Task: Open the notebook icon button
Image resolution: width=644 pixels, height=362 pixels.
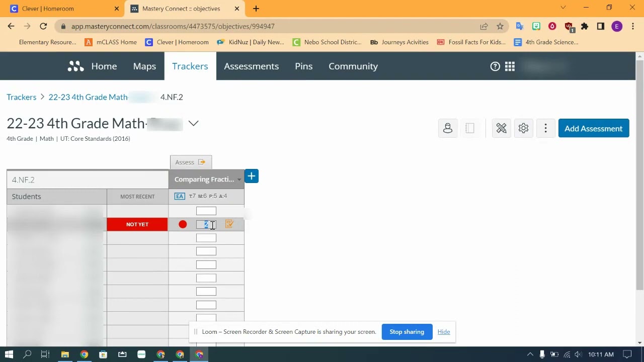Action: [x=470, y=128]
